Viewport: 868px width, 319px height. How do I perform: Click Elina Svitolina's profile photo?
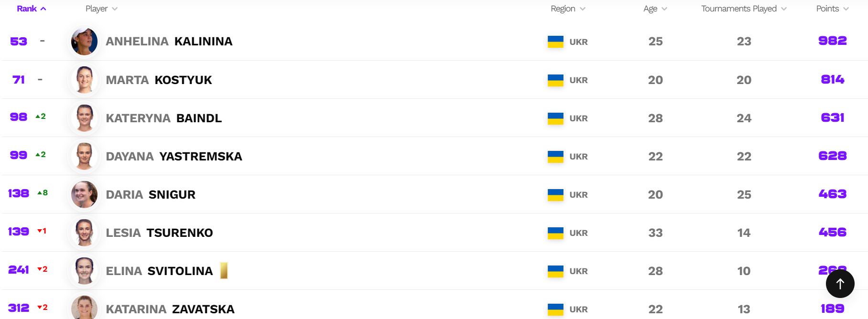click(x=85, y=271)
